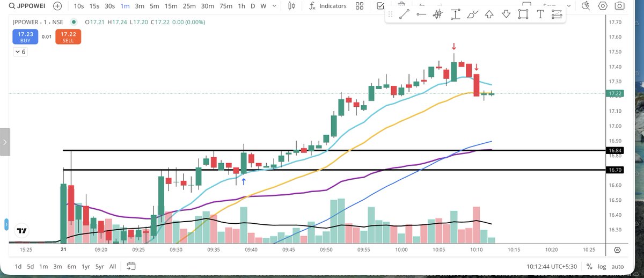
Task: Open the indicator templates grid icon
Action: pyautogui.click(x=360, y=6)
